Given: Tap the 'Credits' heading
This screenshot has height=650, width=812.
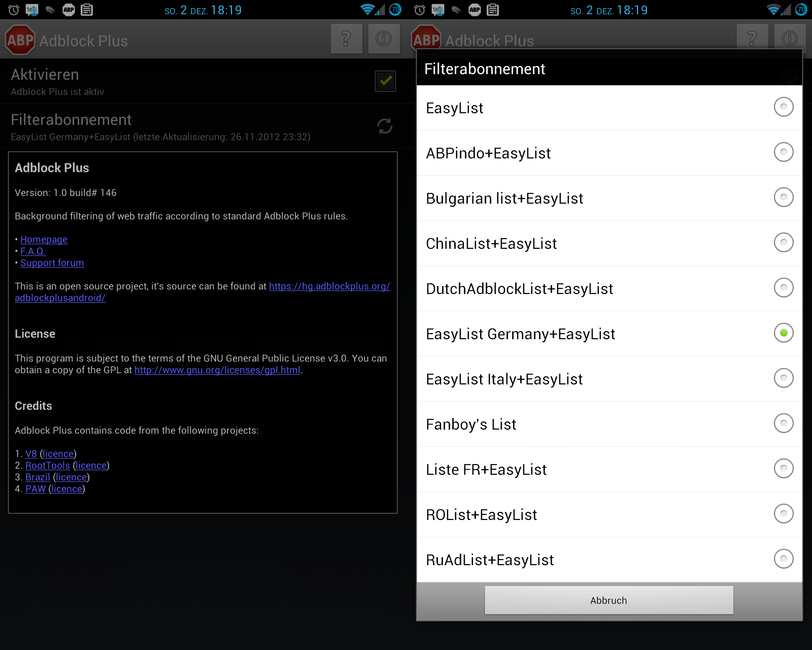Looking at the screenshot, I should click(x=33, y=406).
